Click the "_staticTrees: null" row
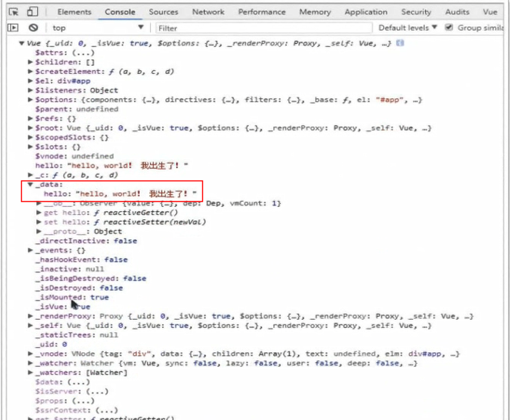Screen dimensions: 510x420 pos(77,335)
